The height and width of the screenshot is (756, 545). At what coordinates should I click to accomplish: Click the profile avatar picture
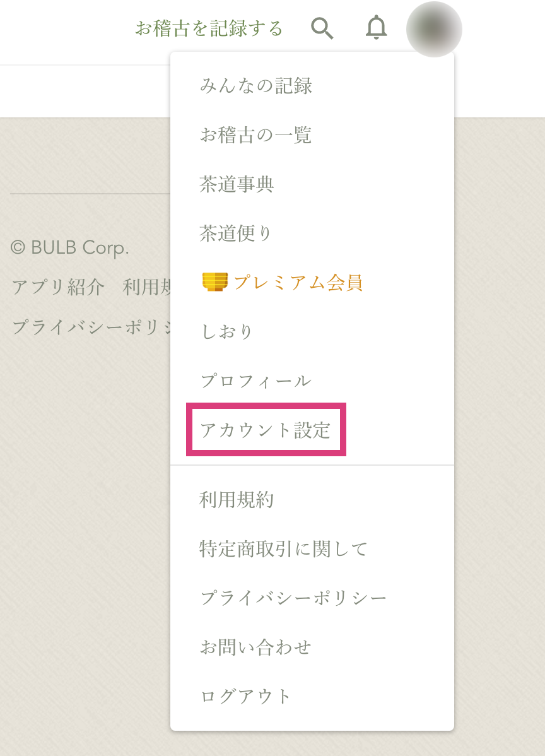pos(434,30)
